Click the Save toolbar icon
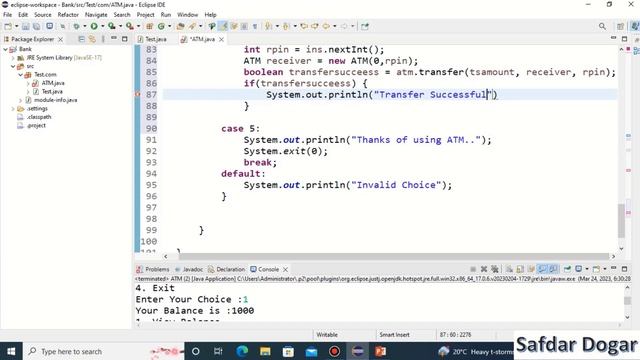Screen dimensions: 640x360 [26, 26]
